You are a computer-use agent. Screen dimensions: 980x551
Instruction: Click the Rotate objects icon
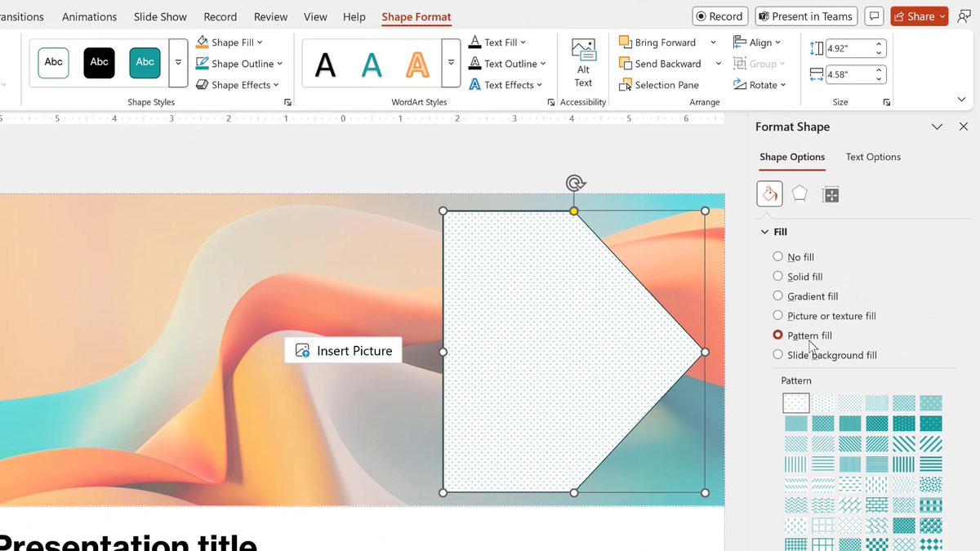(740, 85)
